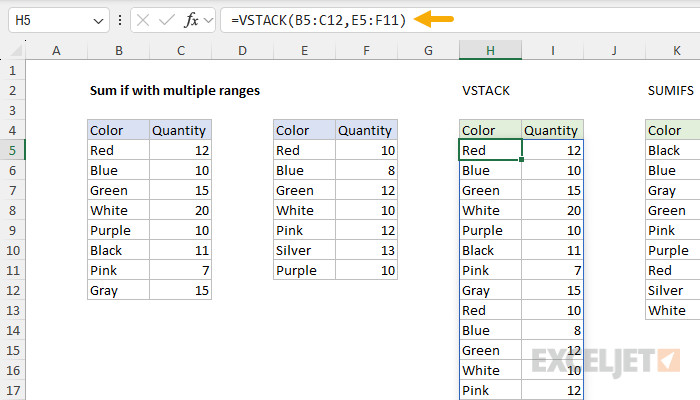
Task: Select row 12 header
Action: point(12,291)
